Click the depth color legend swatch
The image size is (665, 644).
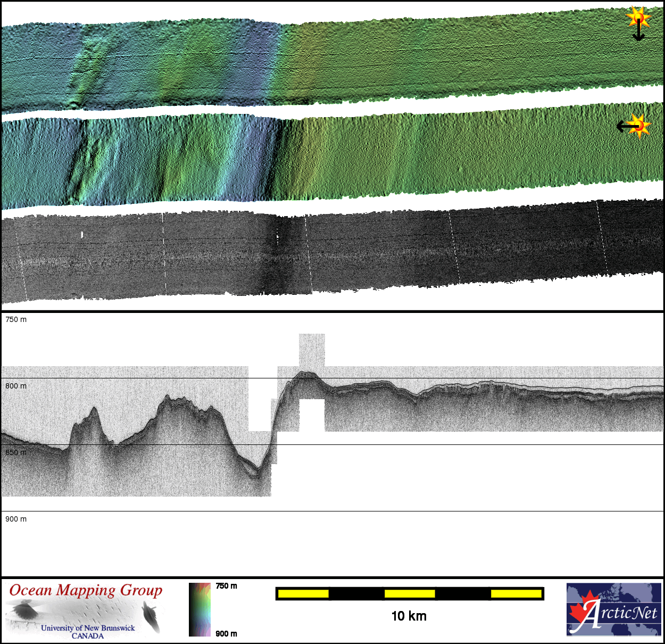pos(199,609)
